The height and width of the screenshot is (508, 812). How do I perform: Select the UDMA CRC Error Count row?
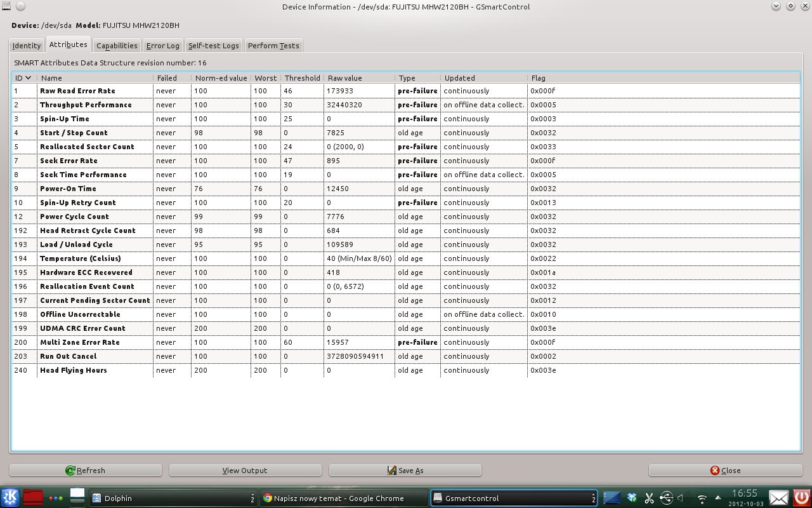pyautogui.click(x=406, y=328)
